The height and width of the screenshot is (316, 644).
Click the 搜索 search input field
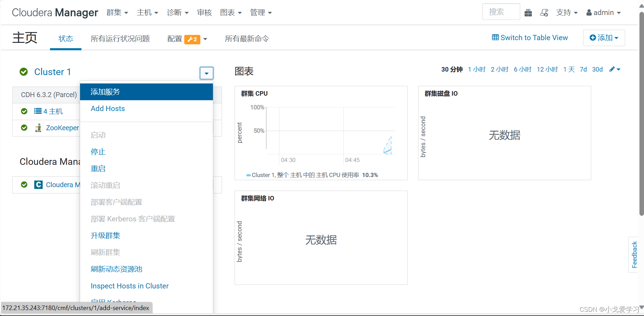[501, 12]
